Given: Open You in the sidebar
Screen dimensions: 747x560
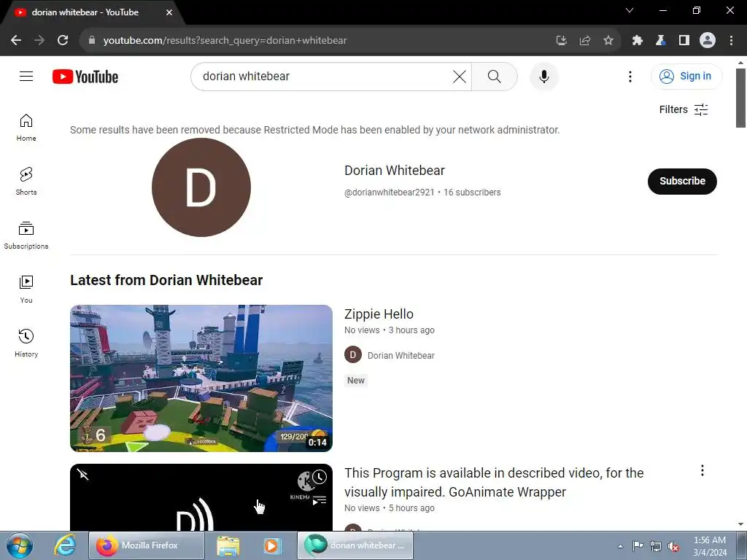Looking at the screenshot, I should 26,289.
